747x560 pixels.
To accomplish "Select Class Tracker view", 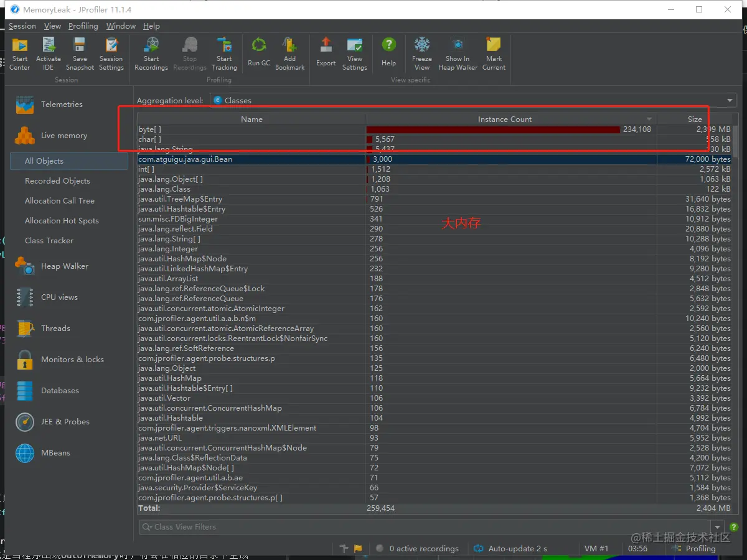I will [x=49, y=241].
